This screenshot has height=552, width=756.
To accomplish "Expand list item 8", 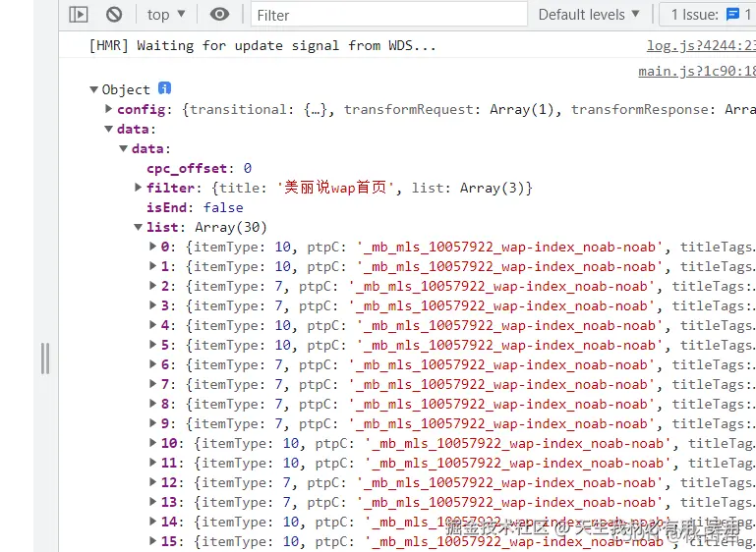I will [x=152, y=404].
